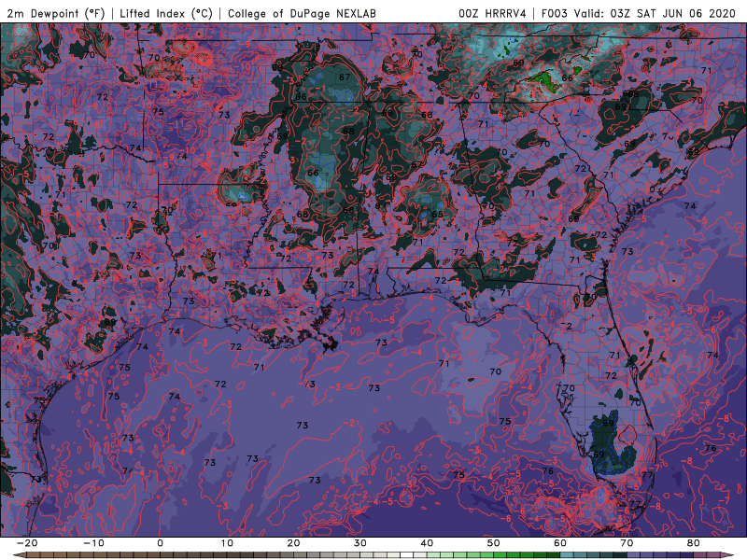Click the 60 tick label on colorbar

click(560, 543)
